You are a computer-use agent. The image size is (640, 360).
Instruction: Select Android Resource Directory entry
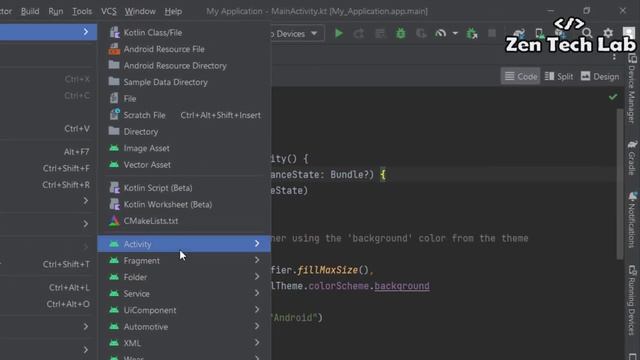184,66
